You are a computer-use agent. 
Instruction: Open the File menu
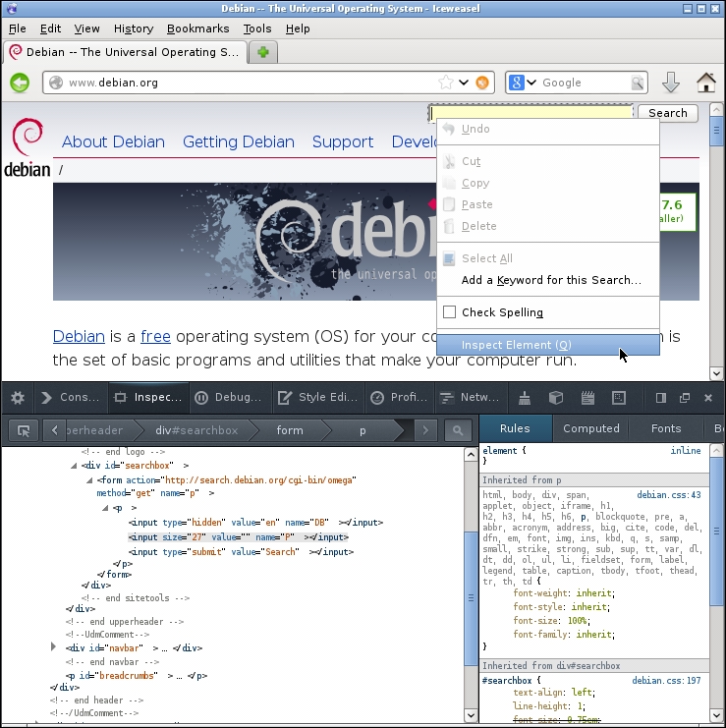[x=17, y=28]
